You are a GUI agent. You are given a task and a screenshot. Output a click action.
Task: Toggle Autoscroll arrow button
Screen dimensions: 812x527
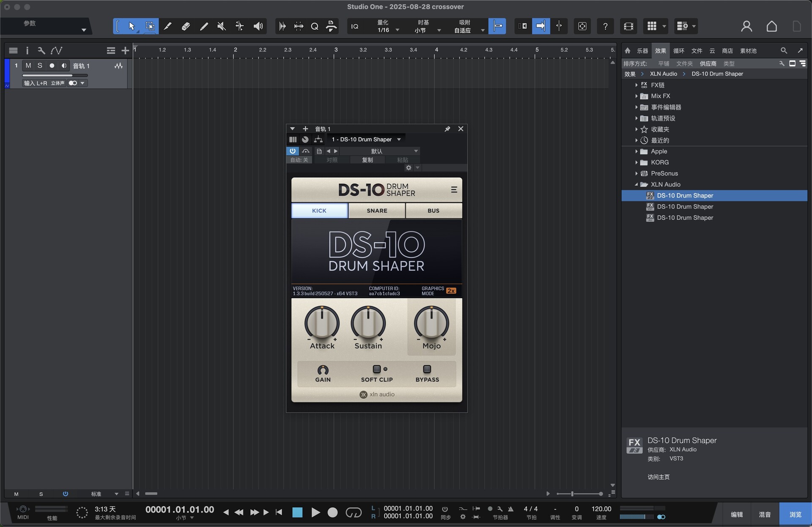[541, 26]
